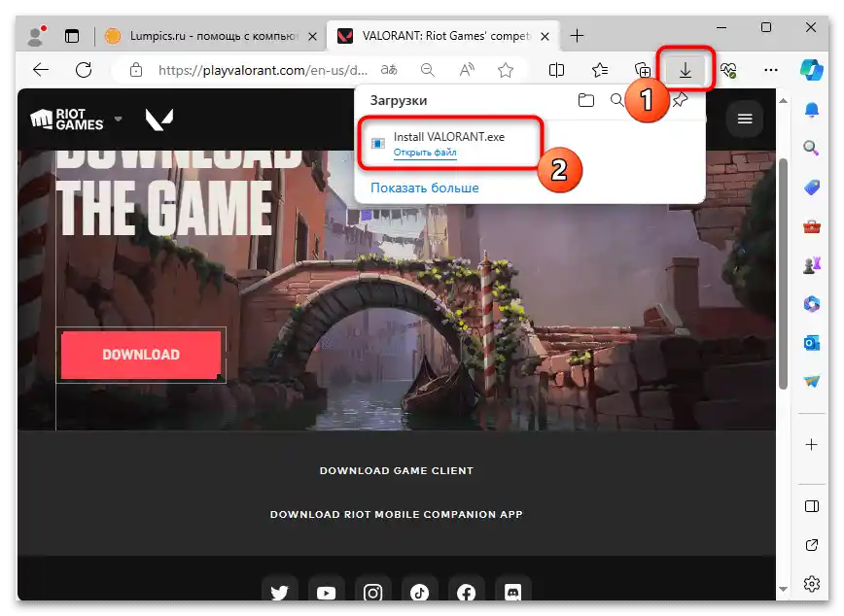Open the Edge three-dot menu
Image resolution: width=844 pixels, height=616 pixels.
[771, 70]
